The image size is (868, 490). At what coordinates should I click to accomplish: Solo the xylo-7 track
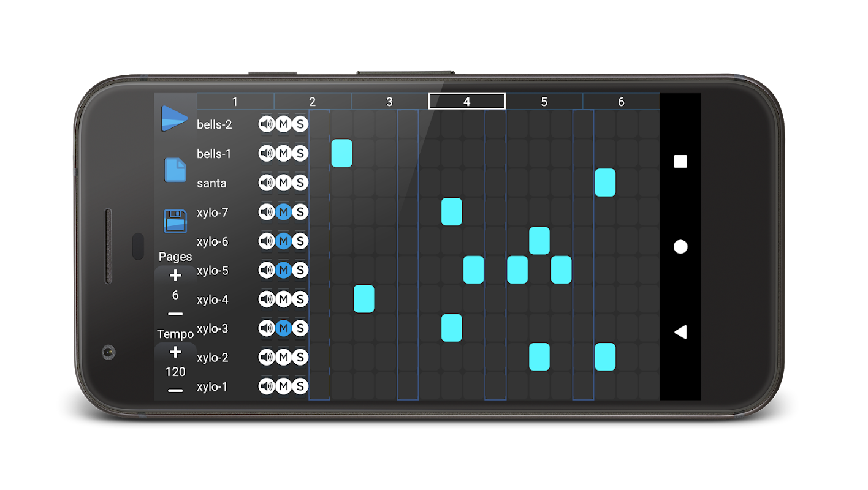tap(300, 212)
